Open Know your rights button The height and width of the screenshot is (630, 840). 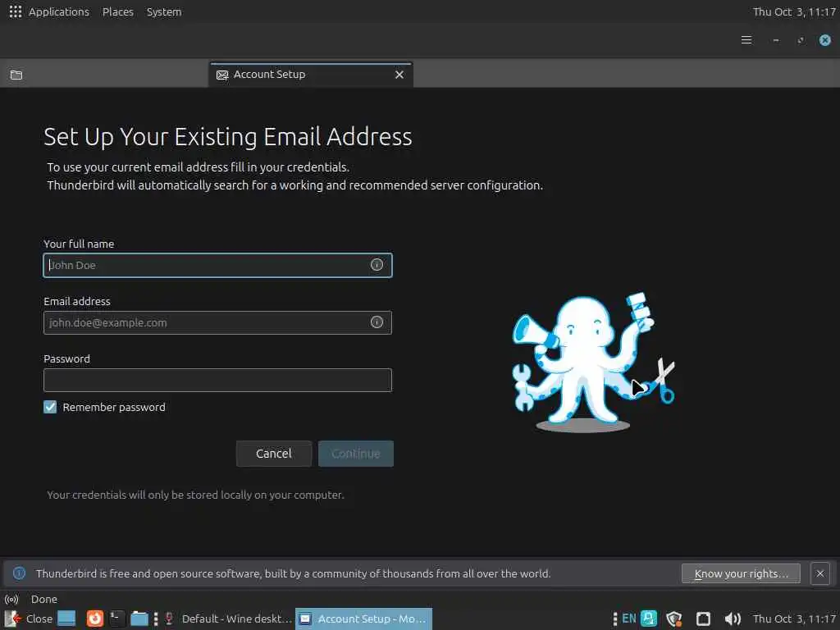point(741,573)
